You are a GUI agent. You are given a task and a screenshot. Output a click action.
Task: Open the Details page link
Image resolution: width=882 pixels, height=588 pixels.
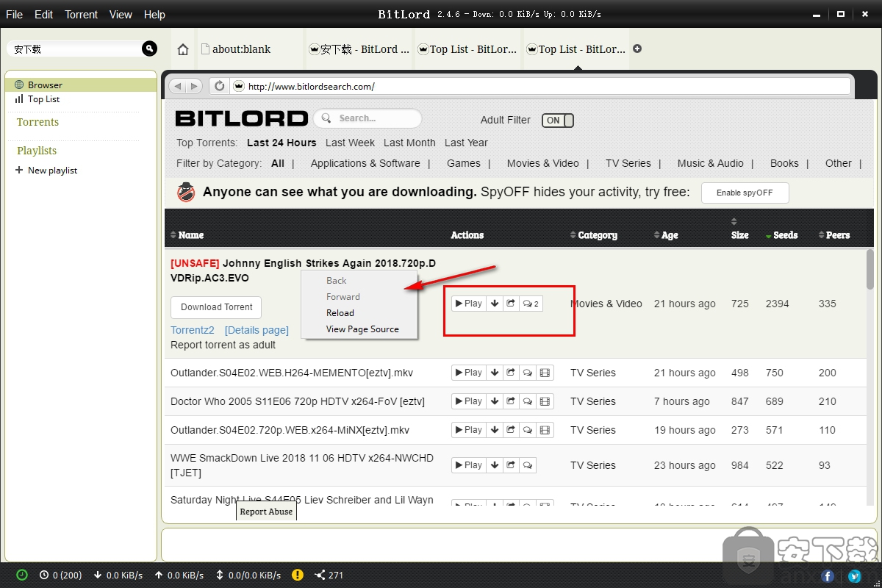coord(257,331)
